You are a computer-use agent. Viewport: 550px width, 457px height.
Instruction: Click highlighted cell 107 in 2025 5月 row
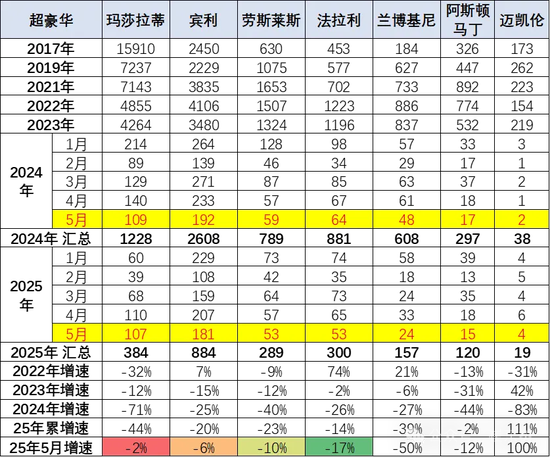136,334
